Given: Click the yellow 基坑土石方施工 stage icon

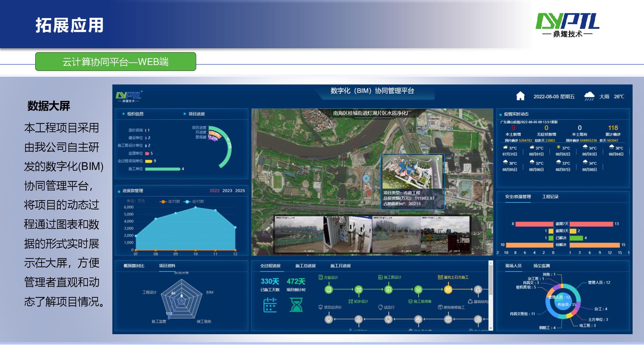Looking at the screenshot, I should click(447, 290).
